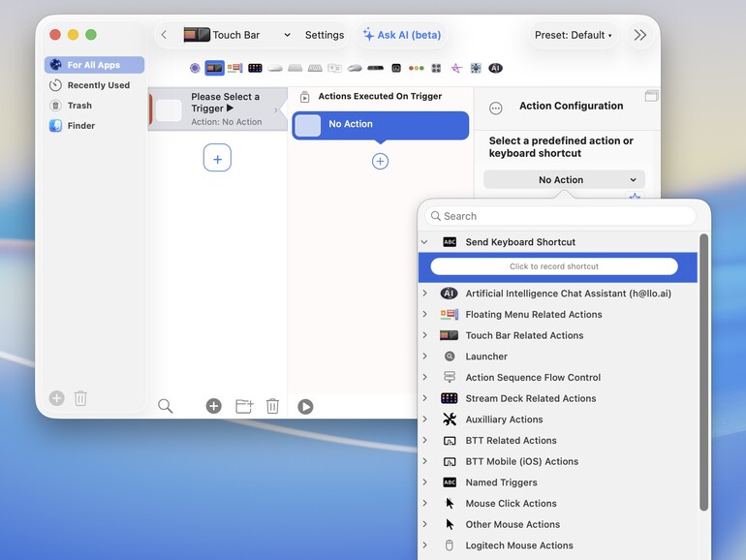
Task: Select the normal mouse trigger type icon
Action: 355,68
